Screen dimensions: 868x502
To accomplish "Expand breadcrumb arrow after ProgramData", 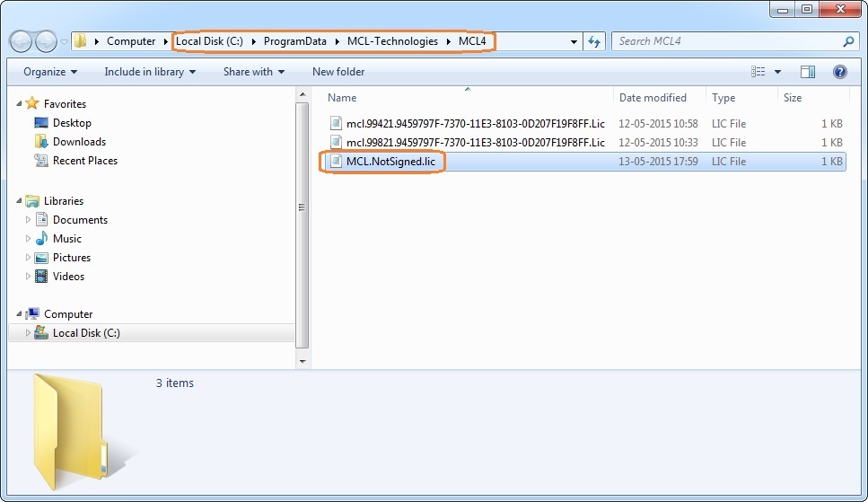I will 338,41.
